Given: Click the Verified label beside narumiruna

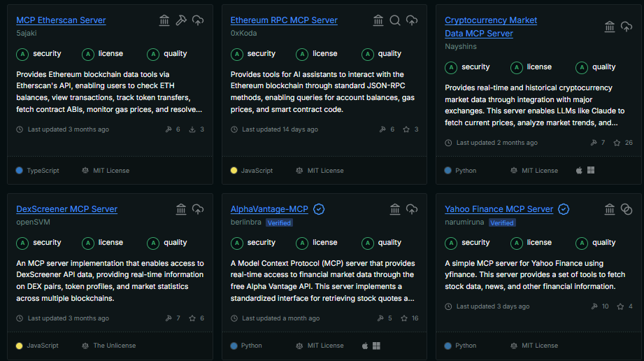Looking at the screenshot, I should pyautogui.click(x=502, y=223).
